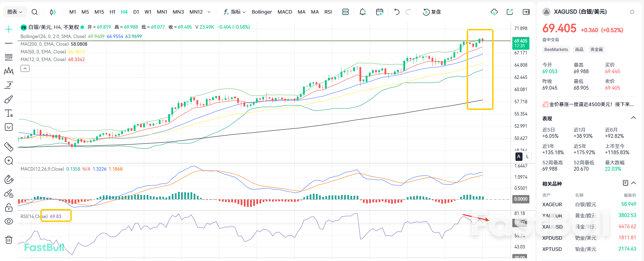
Task: Toggle drawing visibility eye icon
Action: tap(9, 222)
